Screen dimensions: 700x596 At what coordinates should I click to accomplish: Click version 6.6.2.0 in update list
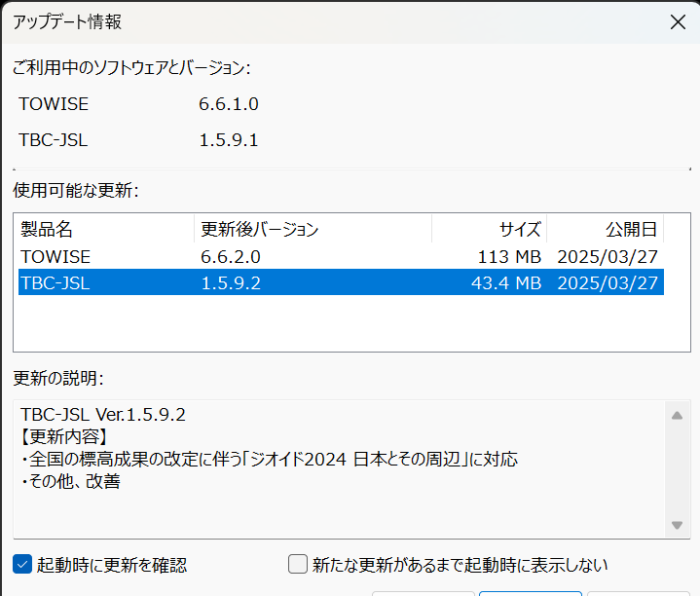231,257
